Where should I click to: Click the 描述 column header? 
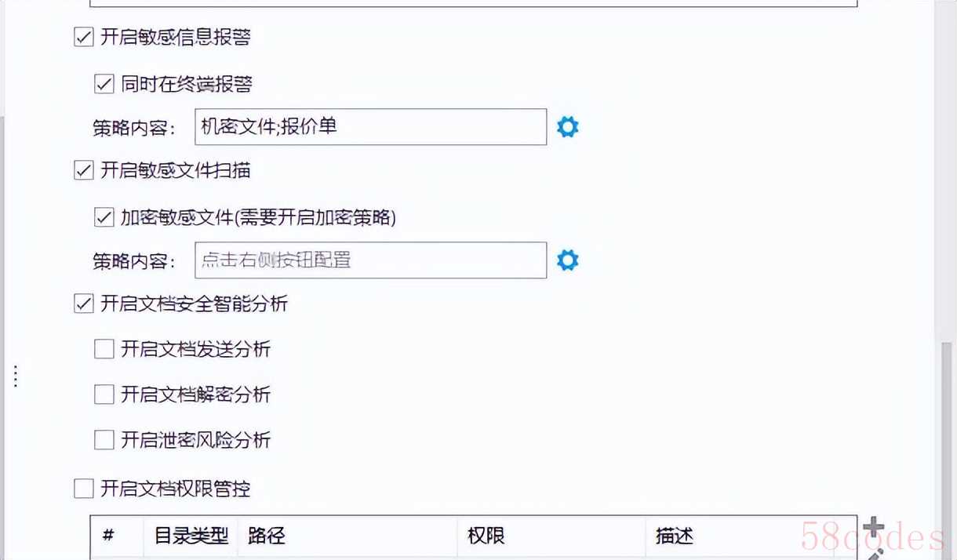675,536
